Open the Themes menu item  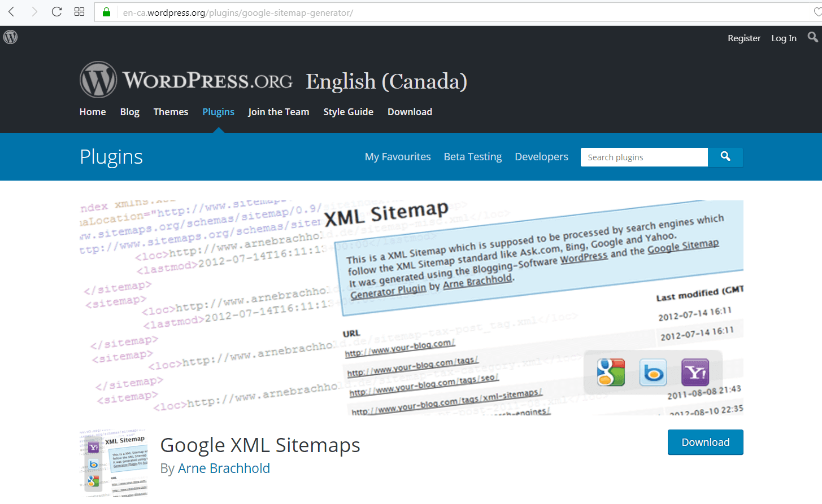point(171,112)
